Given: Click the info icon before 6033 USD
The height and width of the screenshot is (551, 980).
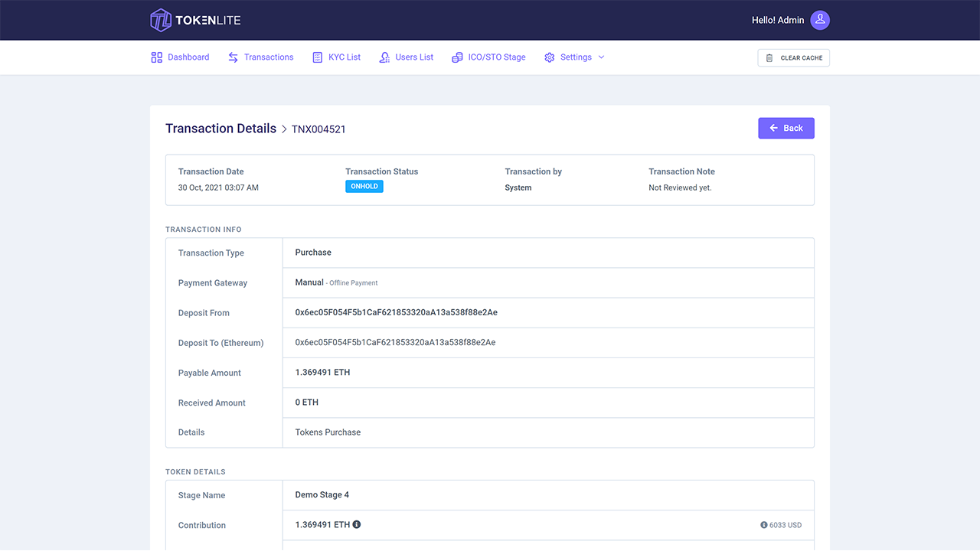Looking at the screenshot, I should click(763, 525).
